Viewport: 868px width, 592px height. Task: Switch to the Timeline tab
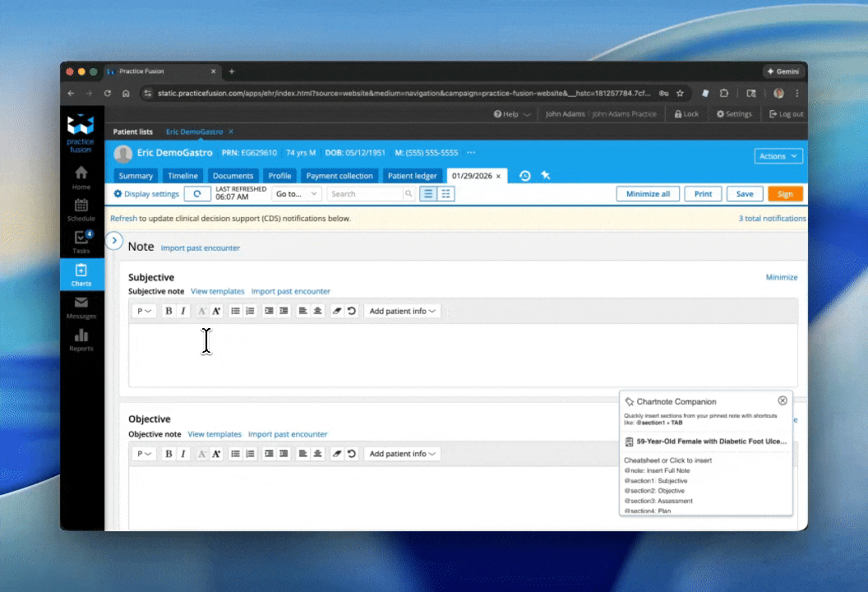(x=182, y=176)
